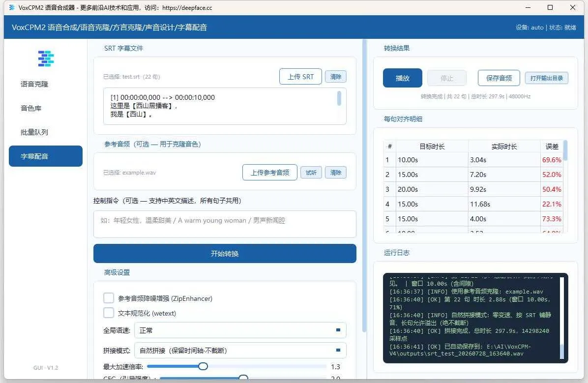
Task: Click the alignment table scrollbar
Action: (565, 150)
